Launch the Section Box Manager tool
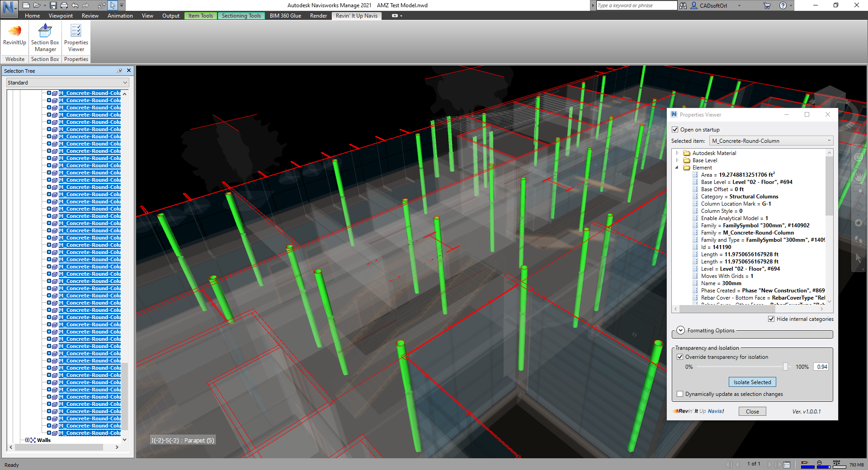This screenshot has width=868, height=470. coord(45,38)
